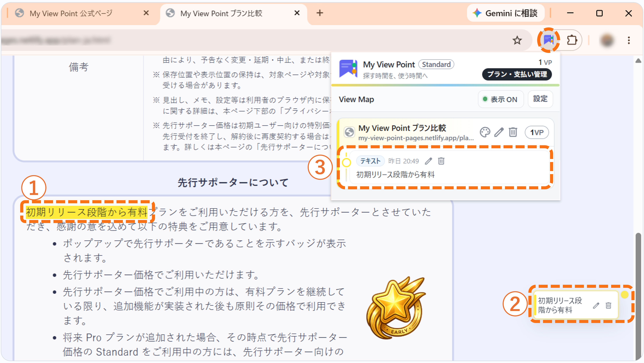The height and width of the screenshot is (363, 644).
Task: Minimize the browser window
Action: (570, 13)
